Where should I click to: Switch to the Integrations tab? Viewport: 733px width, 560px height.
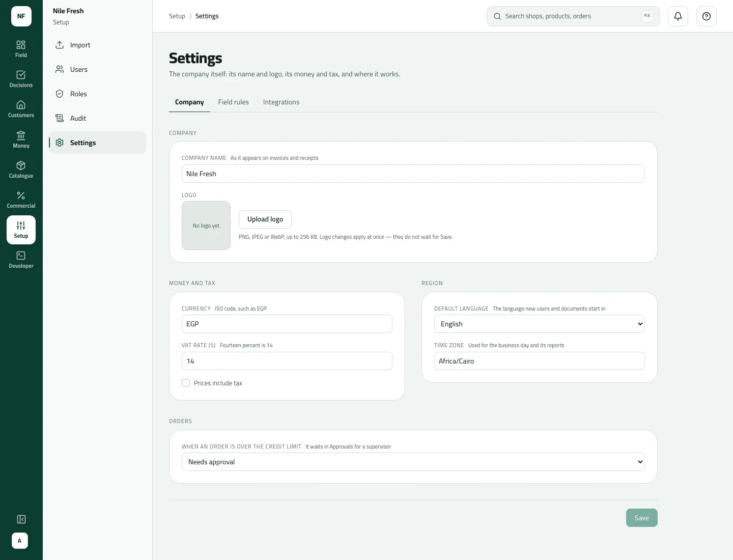click(281, 102)
